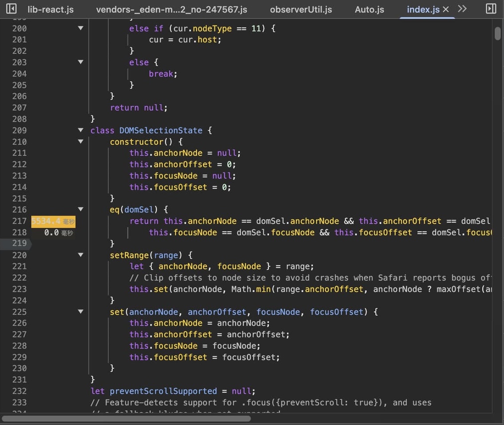Click the horizontal scrollbar at bottom

[127, 418]
